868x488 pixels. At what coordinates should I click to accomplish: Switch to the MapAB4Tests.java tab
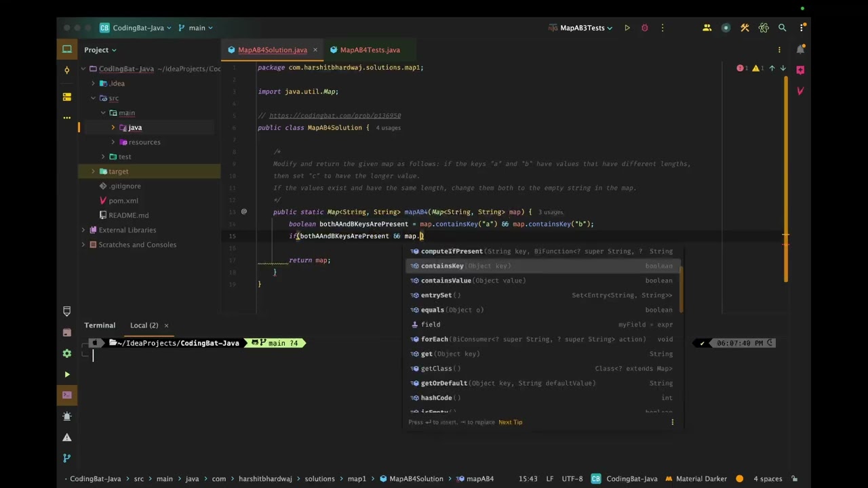tap(369, 49)
